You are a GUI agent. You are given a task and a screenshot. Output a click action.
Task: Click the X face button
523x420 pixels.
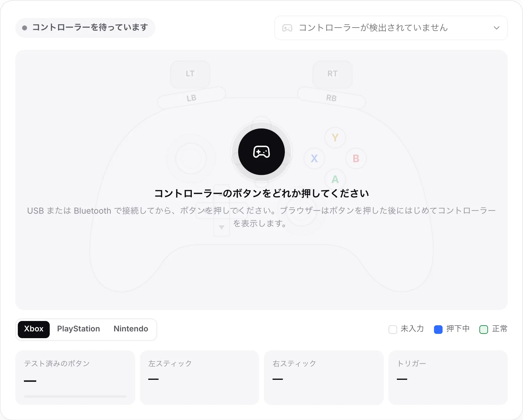(314, 158)
